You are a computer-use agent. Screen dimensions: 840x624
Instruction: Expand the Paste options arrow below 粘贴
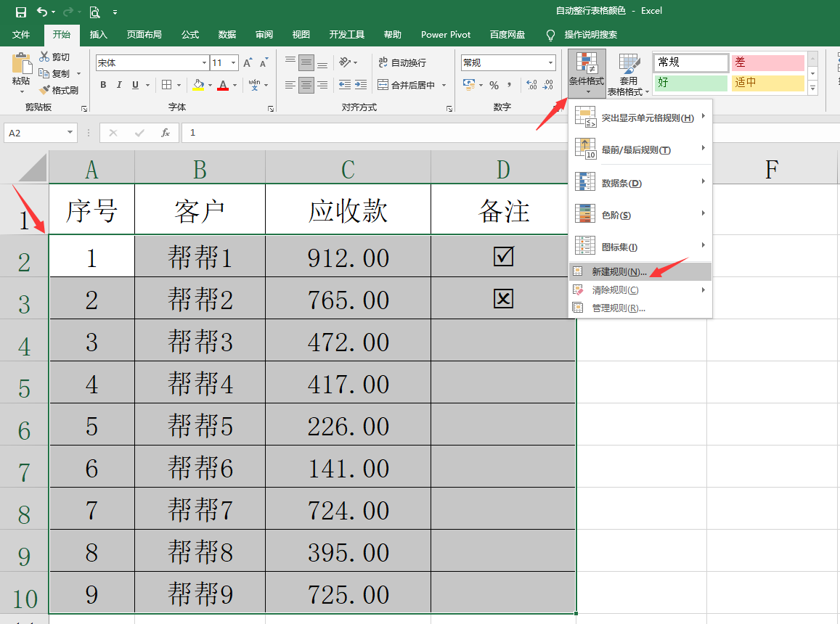pyautogui.click(x=22, y=92)
